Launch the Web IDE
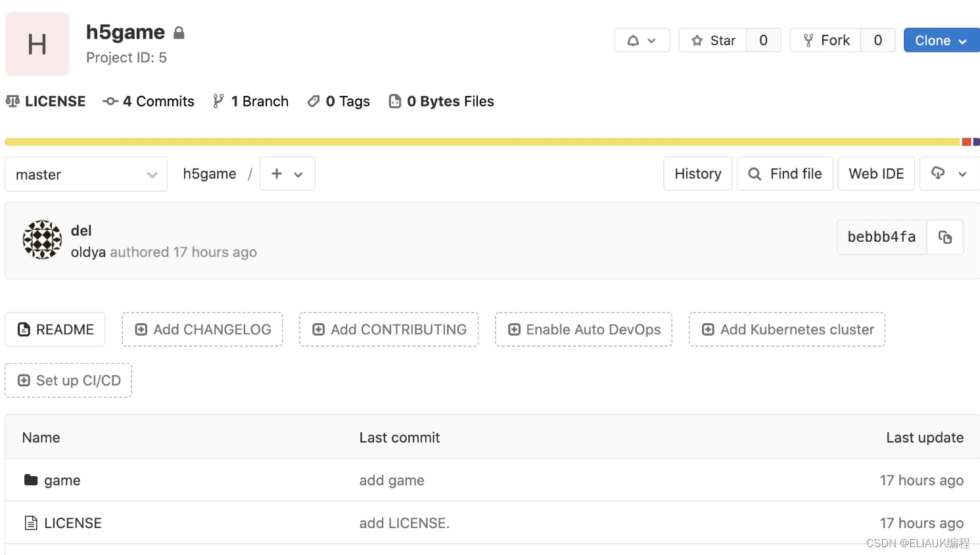 [876, 174]
